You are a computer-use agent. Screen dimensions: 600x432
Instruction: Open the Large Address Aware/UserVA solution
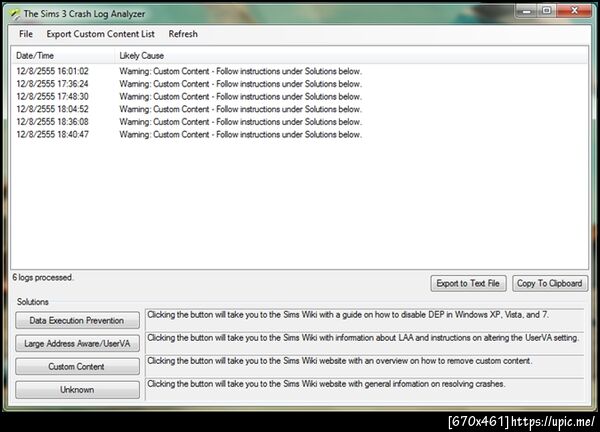(77, 343)
